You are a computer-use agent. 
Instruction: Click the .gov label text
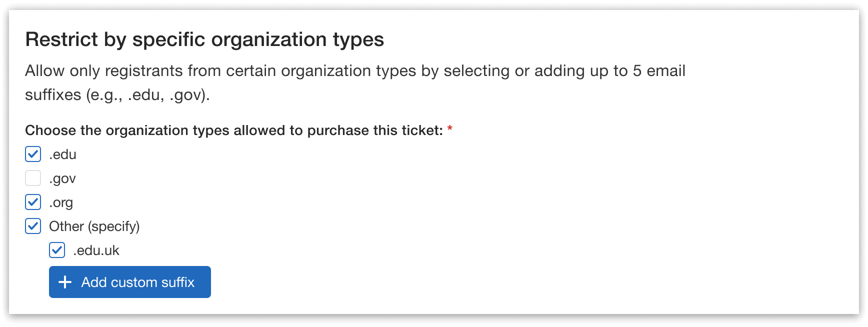(62, 178)
